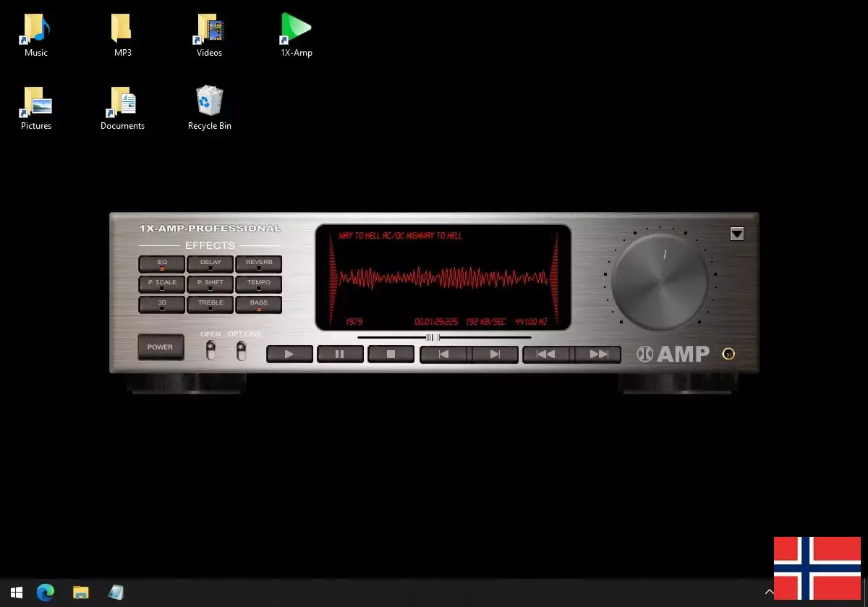Activate the 3D sound effect

(161, 303)
